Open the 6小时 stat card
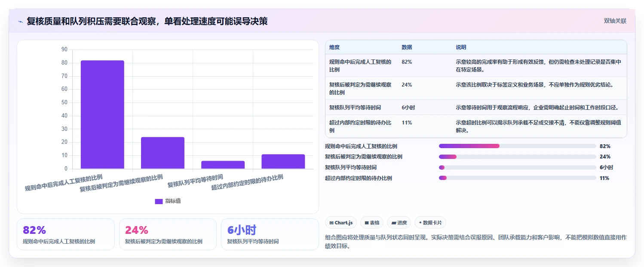The image size is (644, 267). (x=270, y=234)
